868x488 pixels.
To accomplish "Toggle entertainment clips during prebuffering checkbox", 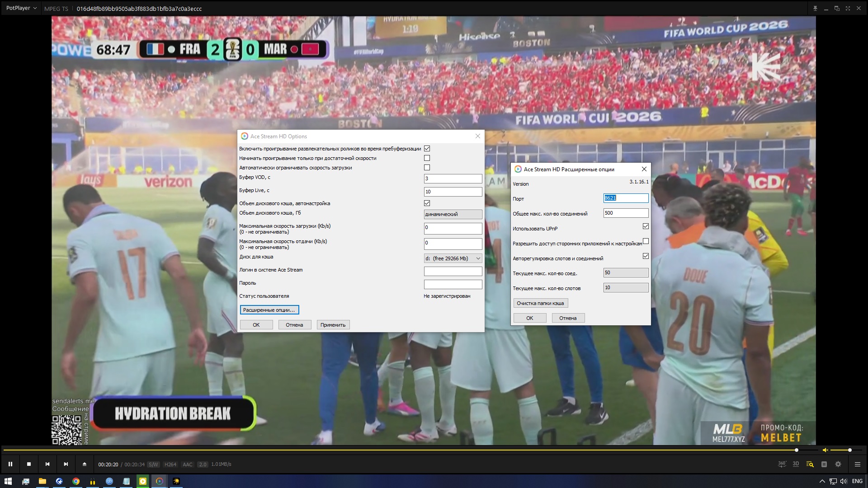I will coord(427,149).
